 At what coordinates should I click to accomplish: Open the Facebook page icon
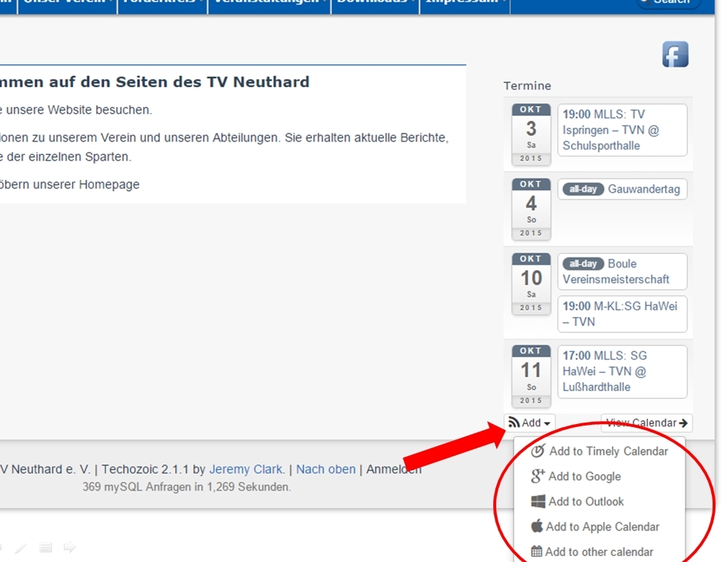(675, 54)
